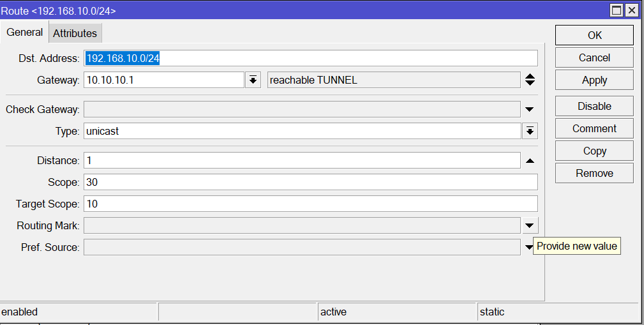Click the active status bar entry
This screenshot has height=325, width=644.
397,312
